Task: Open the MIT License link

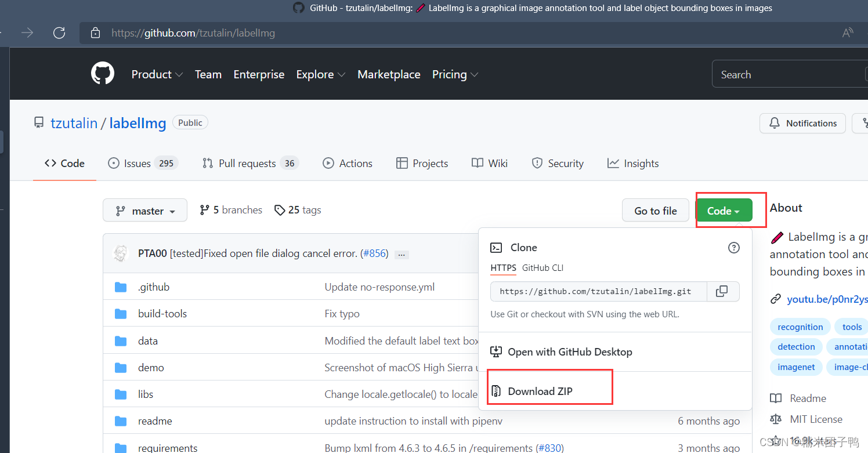Action: click(x=806, y=419)
